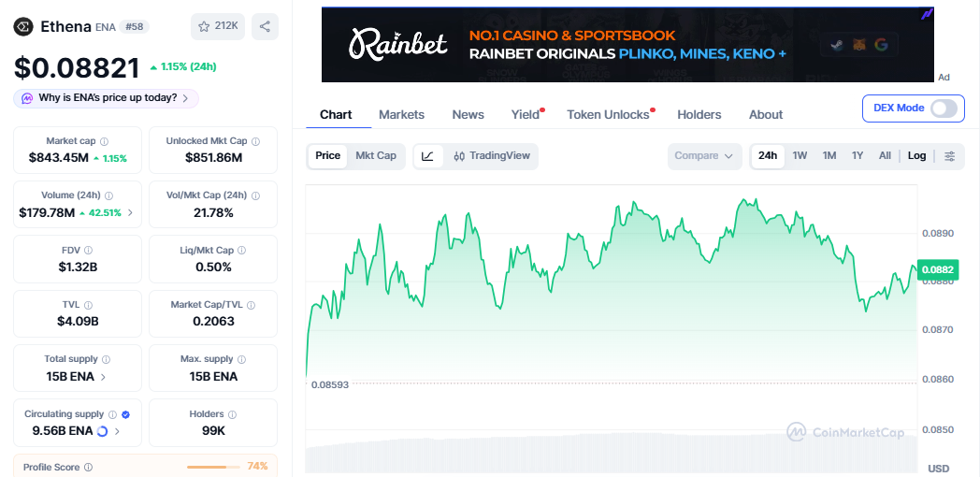Click the #58 rank badge
The image size is (980, 477).
tap(134, 27)
